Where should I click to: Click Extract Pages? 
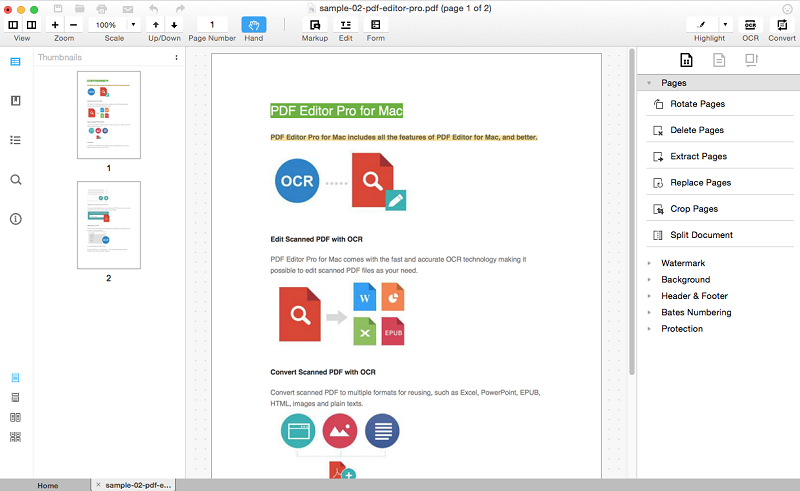coord(719,156)
